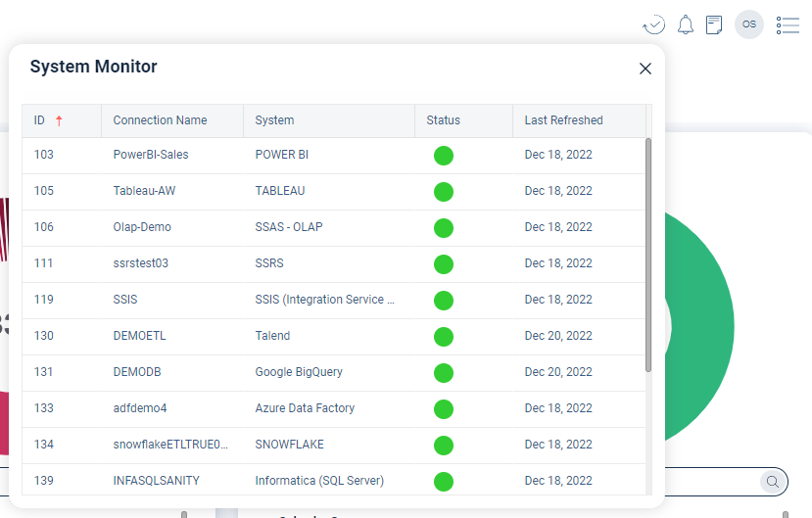This screenshot has width=812, height=518.
Task: Select connection name snowflakeETLTRUE0...
Action: coord(170,444)
